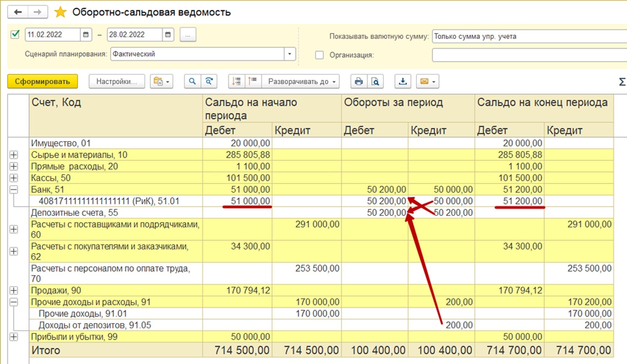Open the Настройки... button
The height and width of the screenshot is (364, 627).
point(117,82)
